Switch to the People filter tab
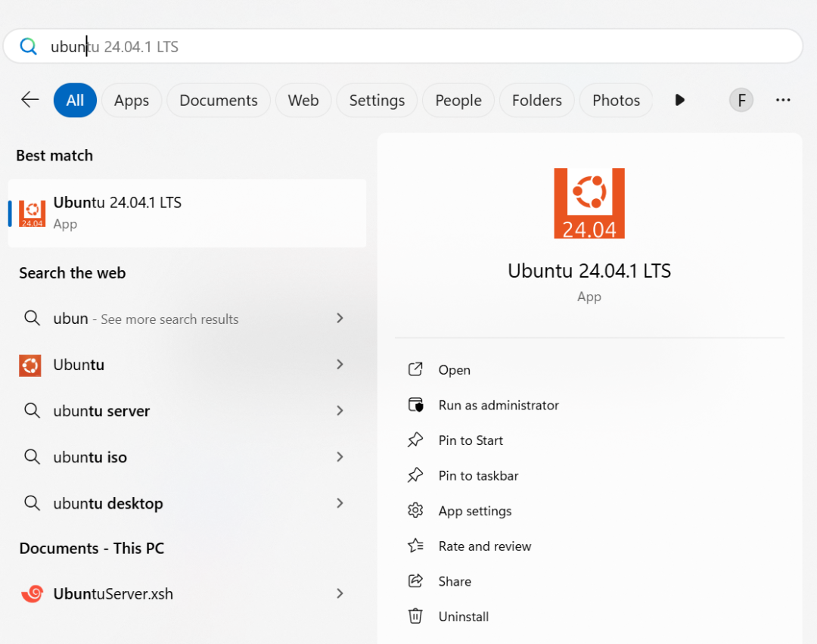Viewport: 817px width, 644px height. point(458,100)
